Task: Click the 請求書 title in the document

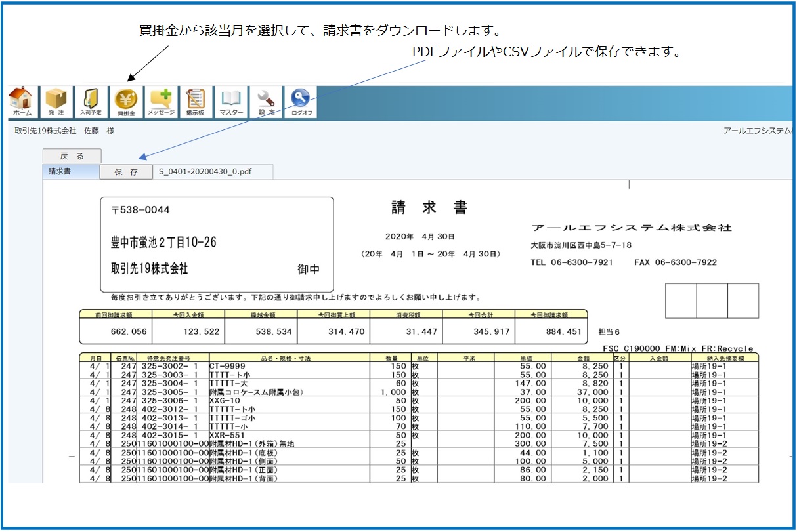Action: pyautogui.click(x=429, y=208)
